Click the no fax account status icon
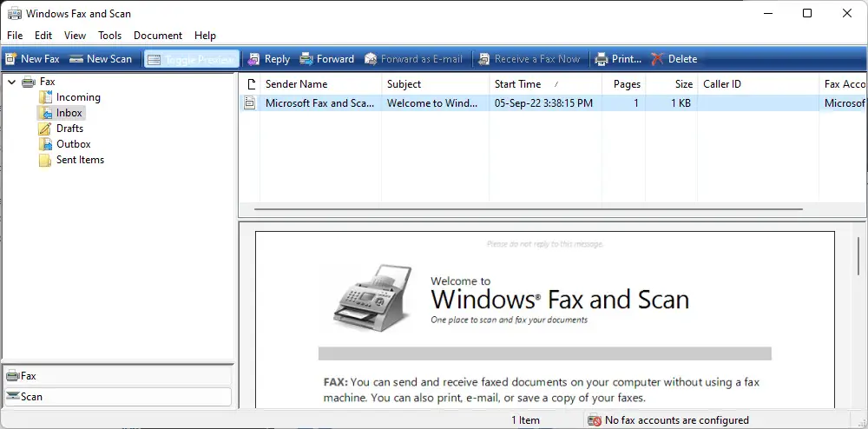This screenshot has width=868, height=429. coord(595,420)
